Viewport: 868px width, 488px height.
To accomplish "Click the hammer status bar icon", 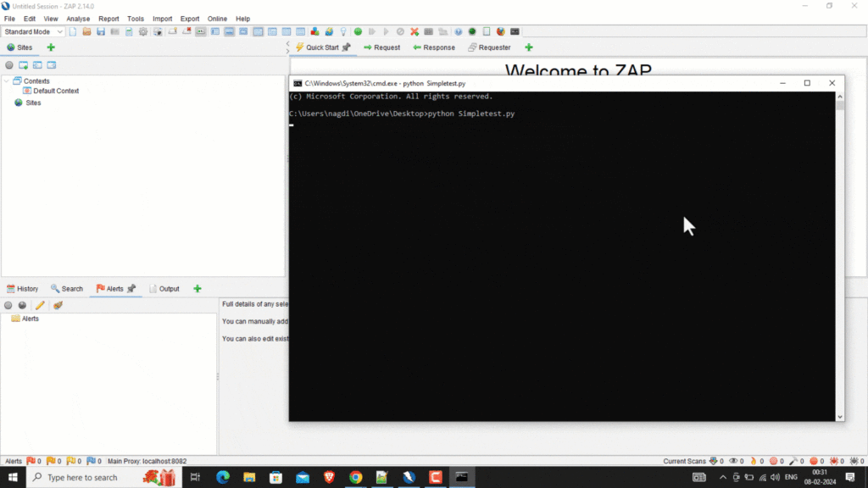I will tap(793, 461).
